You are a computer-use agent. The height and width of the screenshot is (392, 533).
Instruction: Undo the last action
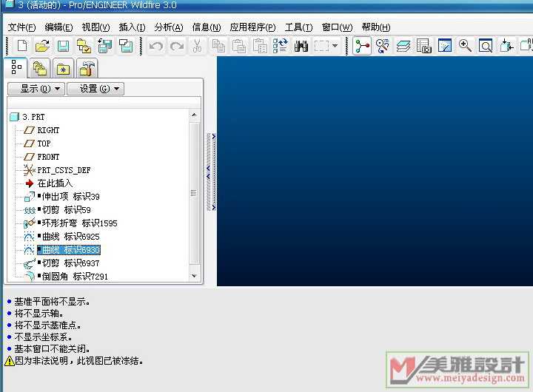(x=156, y=46)
